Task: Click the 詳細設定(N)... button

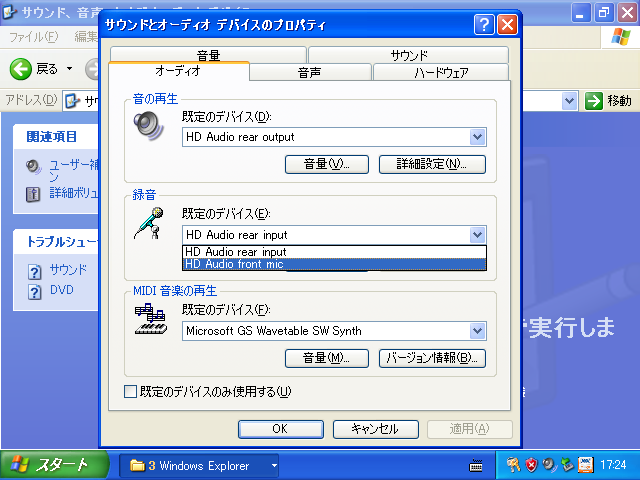Action: click(432, 164)
